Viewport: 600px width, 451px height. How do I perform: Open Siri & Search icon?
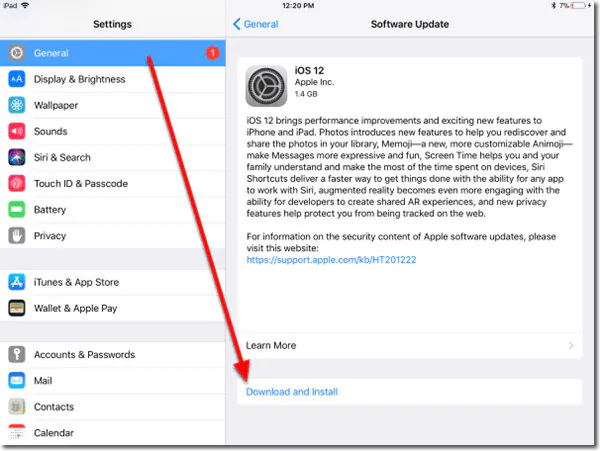tap(16, 157)
